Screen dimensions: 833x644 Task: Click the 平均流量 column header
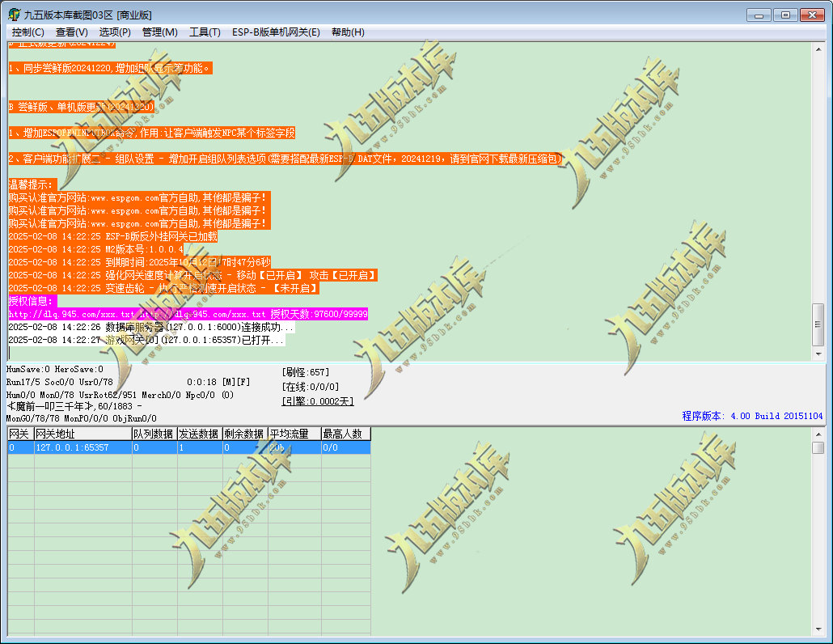(x=294, y=434)
